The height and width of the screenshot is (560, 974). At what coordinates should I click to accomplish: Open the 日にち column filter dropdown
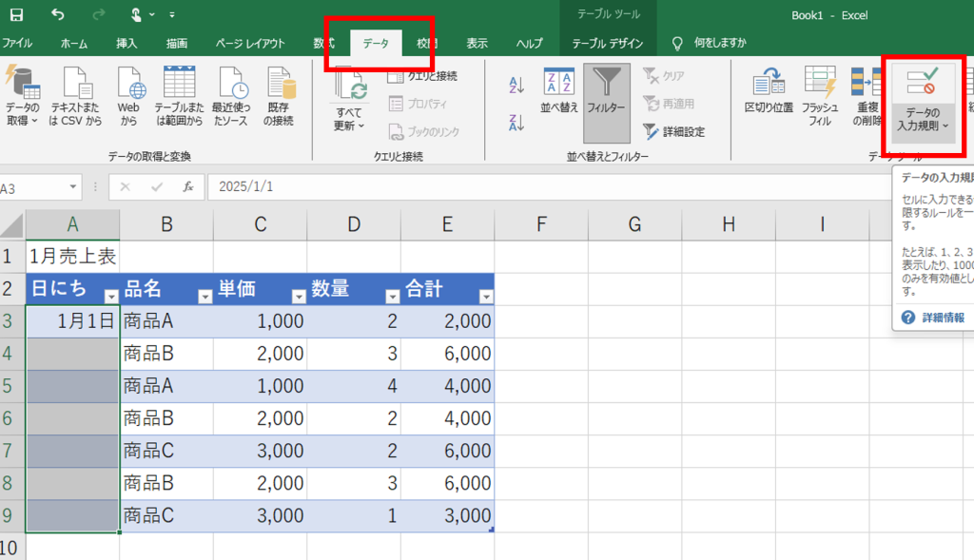pos(109,297)
